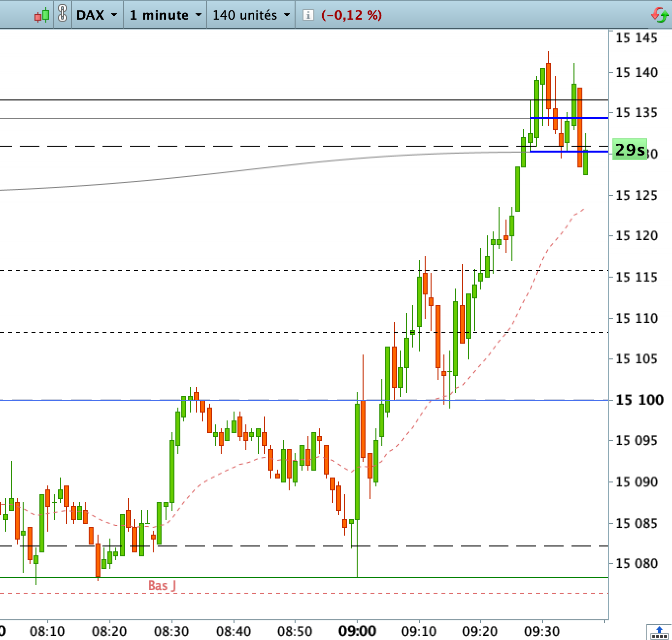Click the "15 095" price axis label
This screenshot has width=672, height=640.
(x=637, y=441)
